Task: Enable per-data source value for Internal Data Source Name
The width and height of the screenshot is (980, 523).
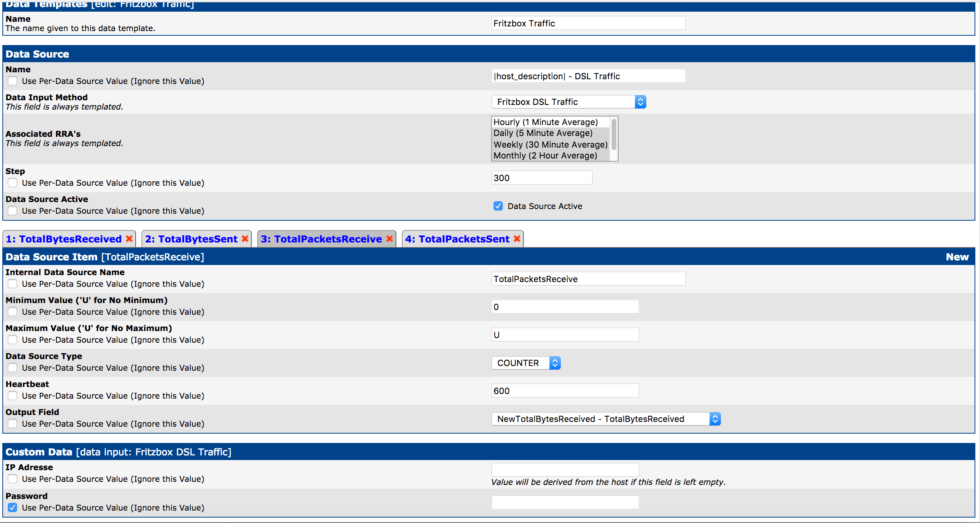Action: tap(12, 284)
